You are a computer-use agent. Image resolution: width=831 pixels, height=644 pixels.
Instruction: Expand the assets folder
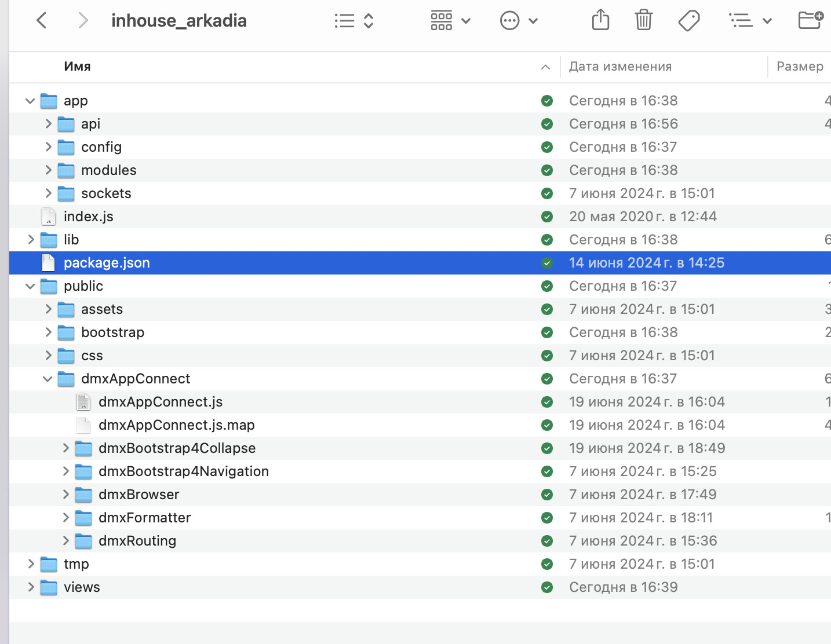[x=48, y=309]
